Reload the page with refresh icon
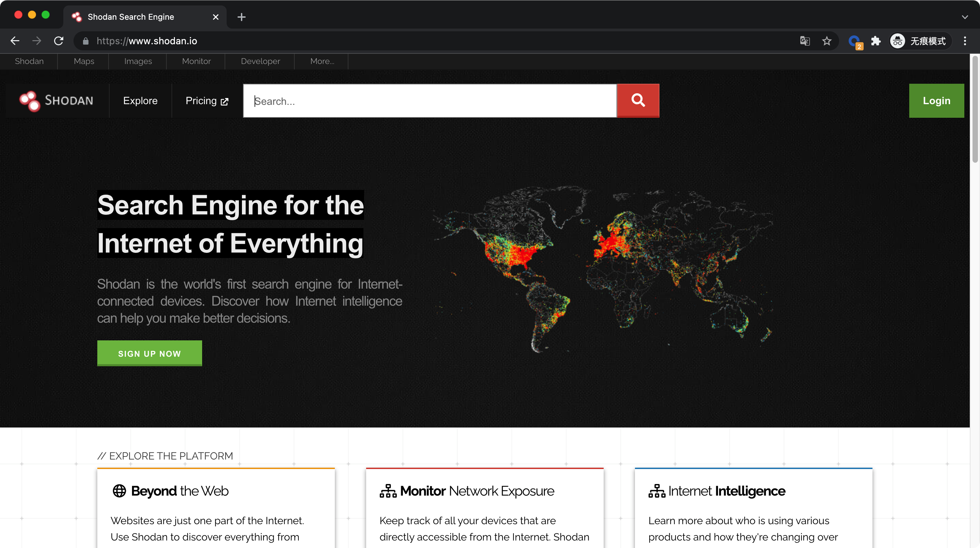The height and width of the screenshot is (548, 980). point(59,41)
